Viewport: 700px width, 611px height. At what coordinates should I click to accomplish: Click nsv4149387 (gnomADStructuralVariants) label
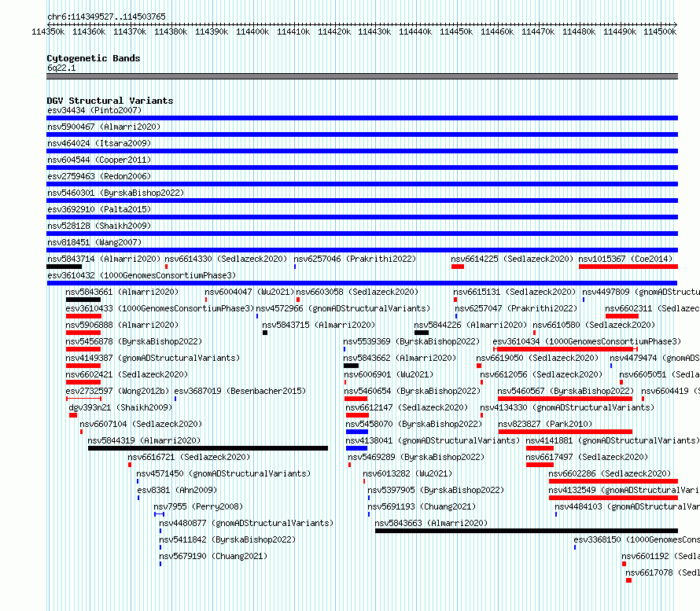click(x=153, y=358)
